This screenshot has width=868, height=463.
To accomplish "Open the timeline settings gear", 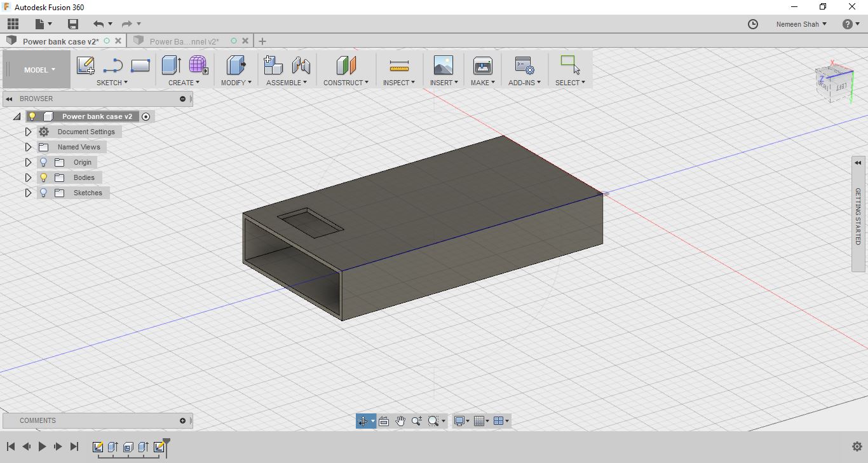I will point(857,446).
